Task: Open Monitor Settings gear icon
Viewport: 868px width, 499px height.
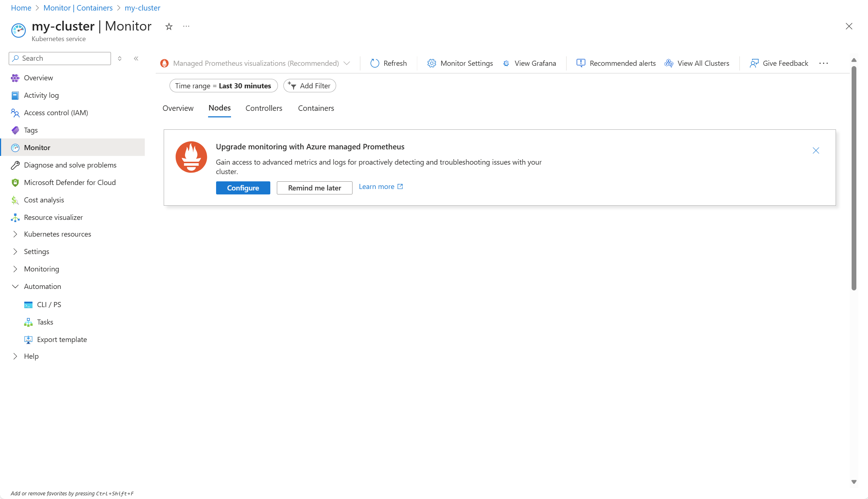Action: coord(431,63)
